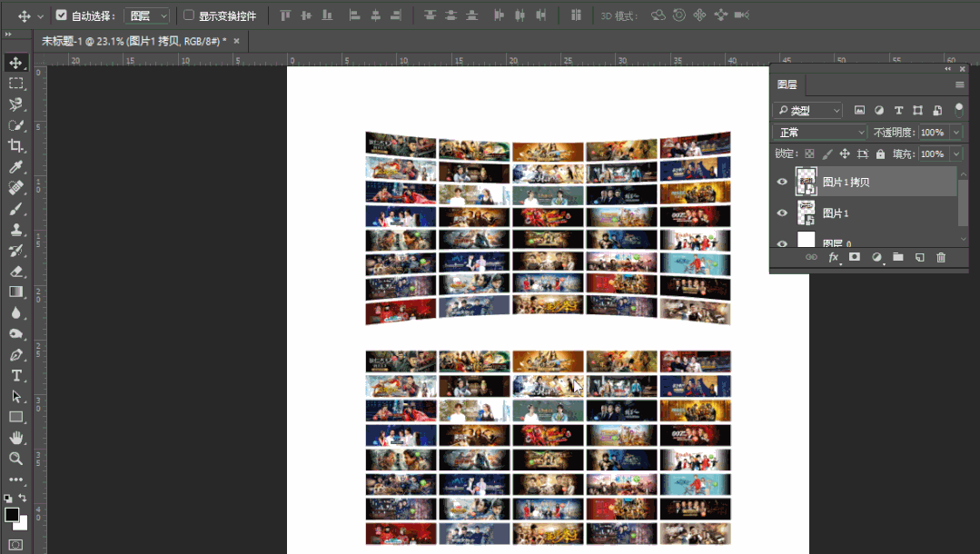Click the foreground color swatch

point(12,515)
